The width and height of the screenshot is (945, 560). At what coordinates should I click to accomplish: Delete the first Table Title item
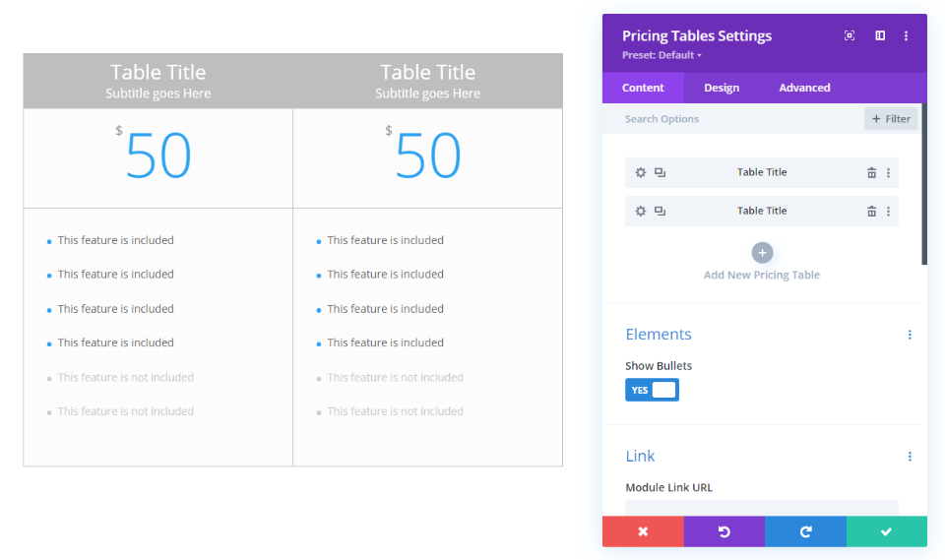pyautogui.click(x=871, y=172)
